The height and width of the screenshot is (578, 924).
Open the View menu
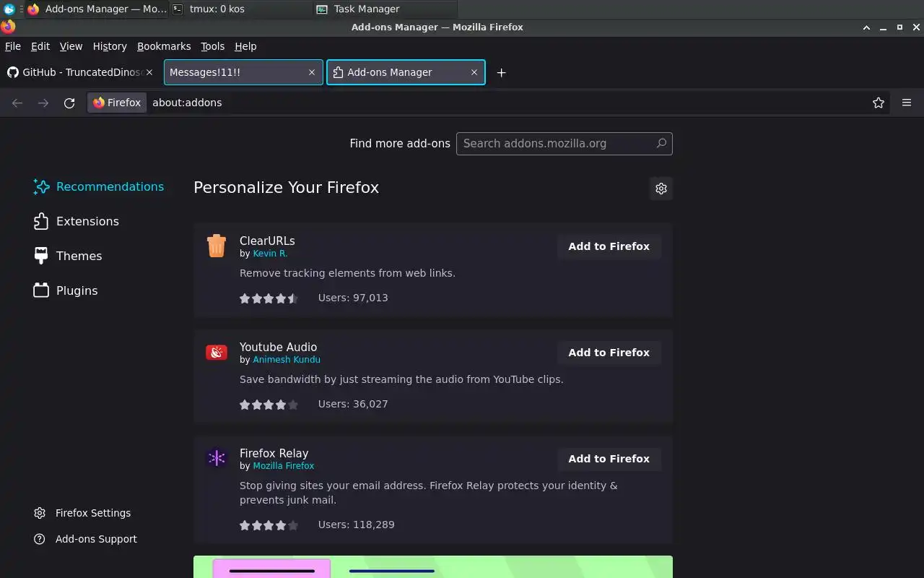(71, 46)
